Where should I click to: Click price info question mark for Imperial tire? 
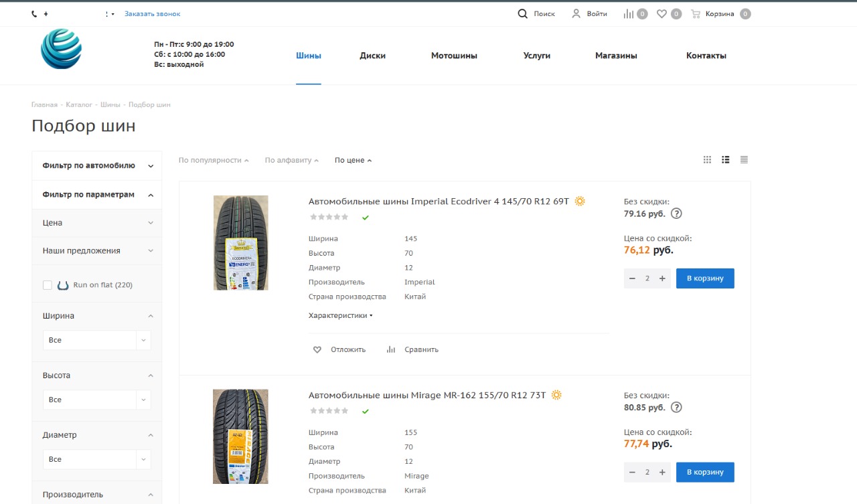[676, 214]
